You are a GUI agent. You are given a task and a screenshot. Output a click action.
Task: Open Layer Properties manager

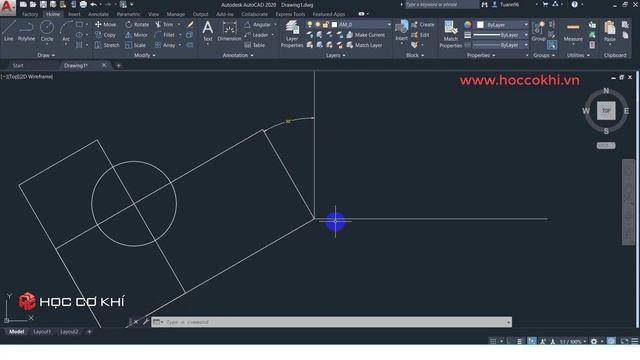coord(292,34)
